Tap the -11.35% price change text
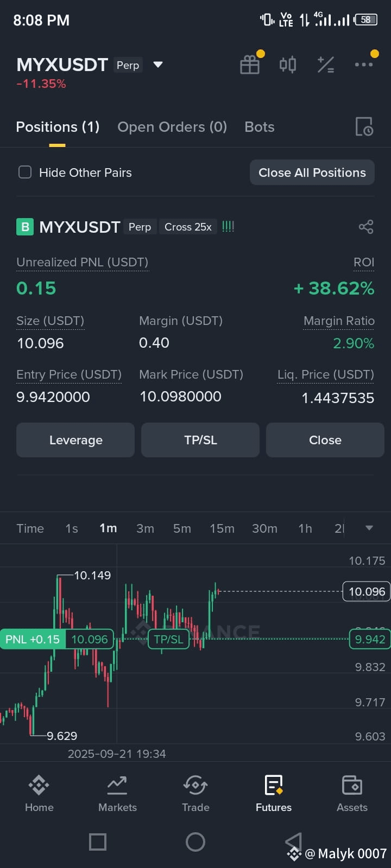The width and height of the screenshot is (391, 868). (41, 84)
